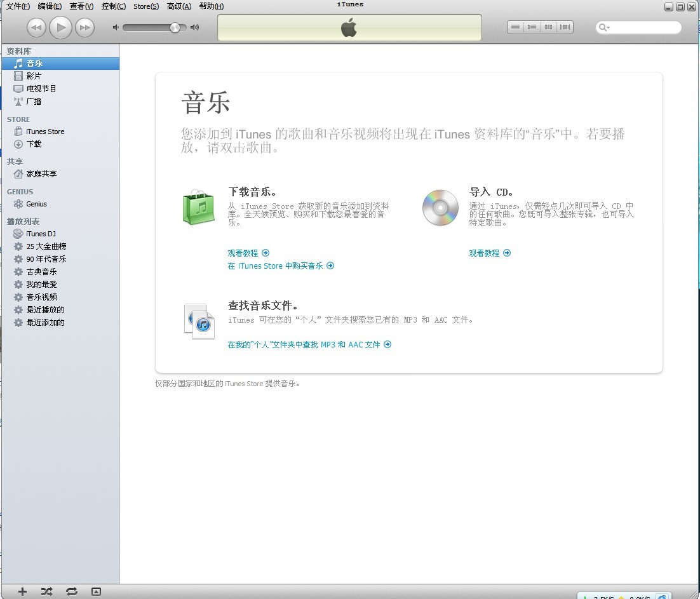
Task: Click the volume slider knob
Action: click(175, 28)
